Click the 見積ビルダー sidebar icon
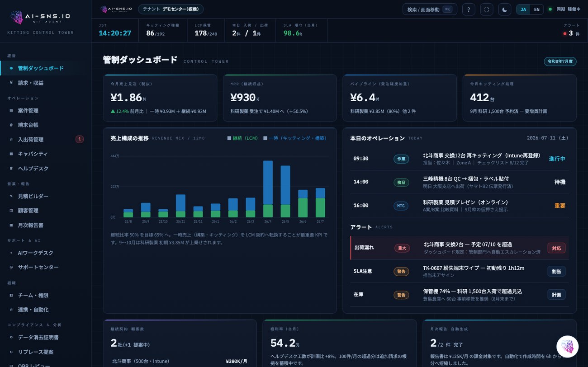Viewport: 588px width, 367px height. pyautogui.click(x=11, y=196)
